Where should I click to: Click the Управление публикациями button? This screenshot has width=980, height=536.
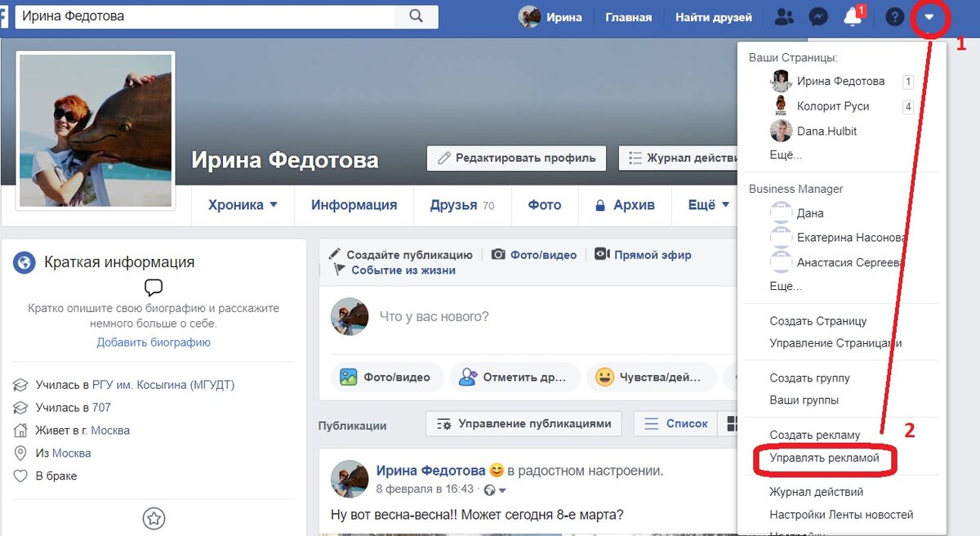pyautogui.click(x=524, y=423)
